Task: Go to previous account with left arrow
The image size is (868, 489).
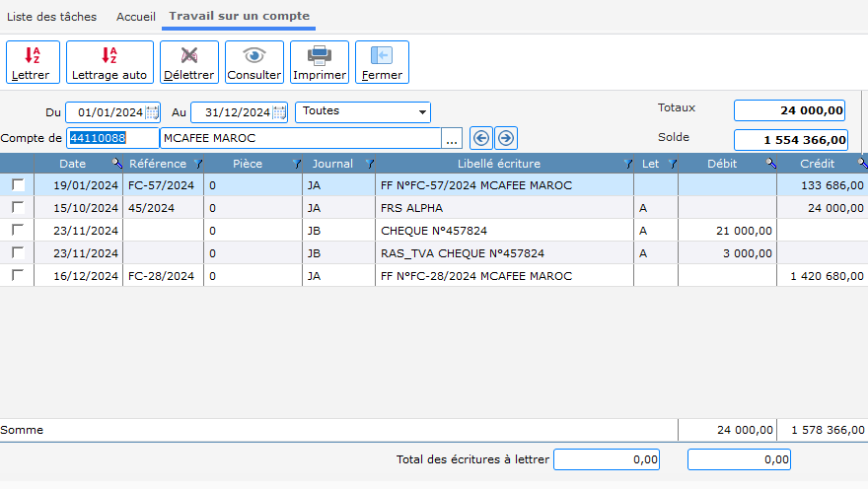Action: 480,138
